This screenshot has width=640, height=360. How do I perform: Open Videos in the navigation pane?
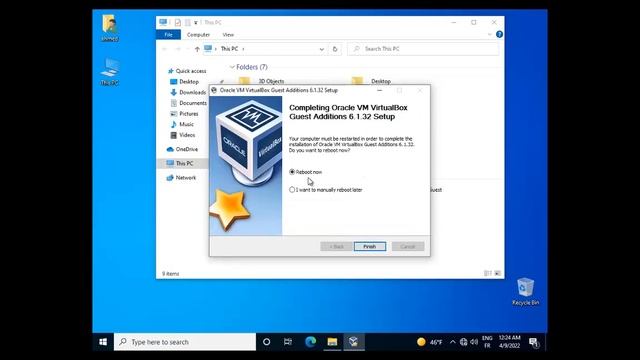click(x=183, y=135)
